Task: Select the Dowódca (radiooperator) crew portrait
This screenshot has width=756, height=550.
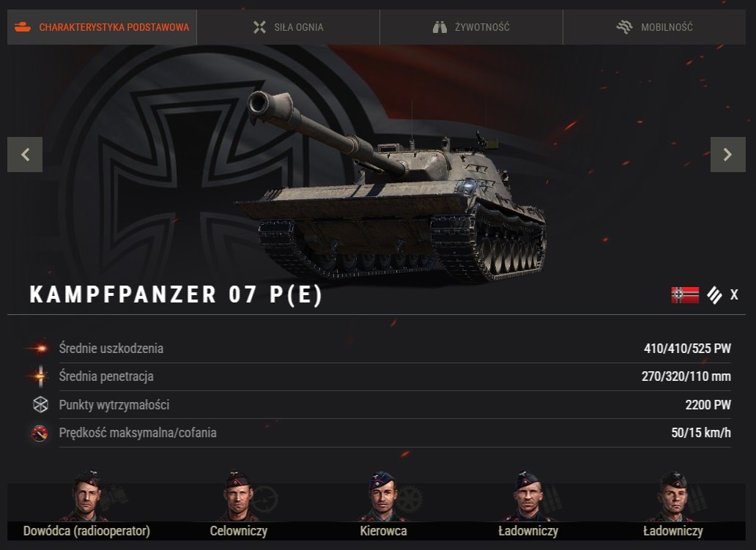Action: pyautogui.click(x=86, y=497)
